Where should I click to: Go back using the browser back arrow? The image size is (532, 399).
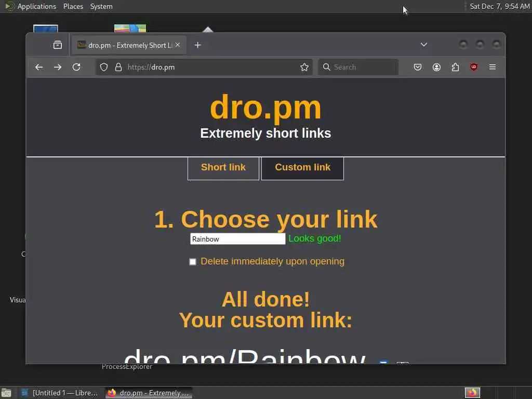(39, 67)
